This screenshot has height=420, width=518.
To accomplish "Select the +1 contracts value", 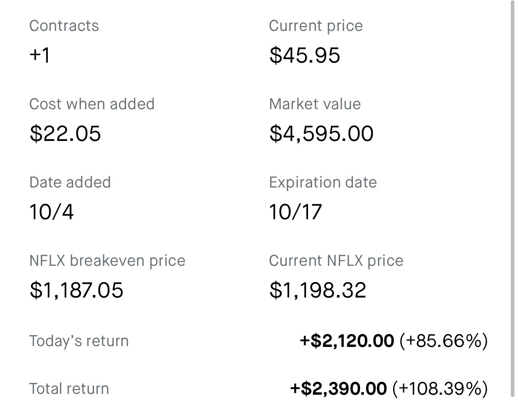I will click(x=40, y=55).
